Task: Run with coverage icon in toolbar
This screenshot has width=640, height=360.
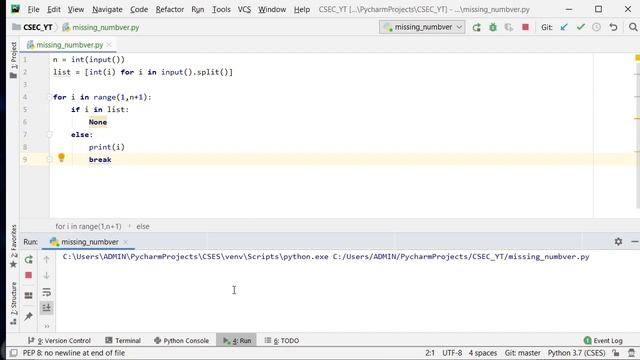Action: [509, 27]
